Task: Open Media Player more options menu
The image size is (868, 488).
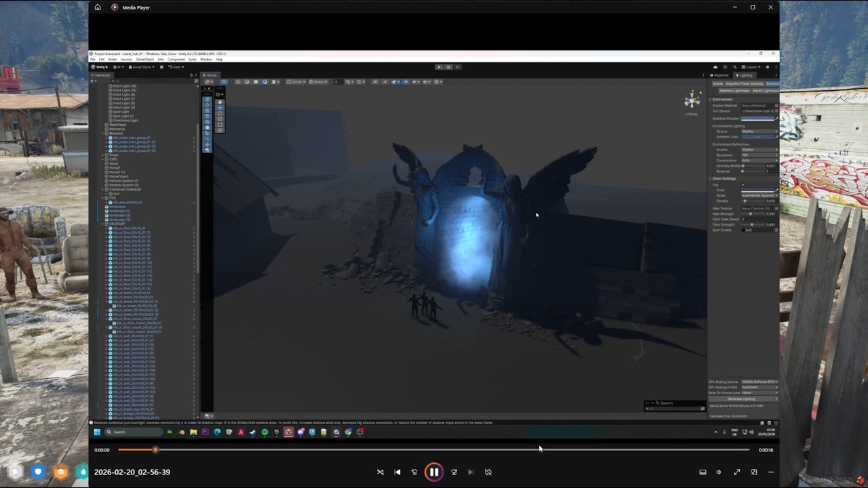Action: click(x=771, y=472)
